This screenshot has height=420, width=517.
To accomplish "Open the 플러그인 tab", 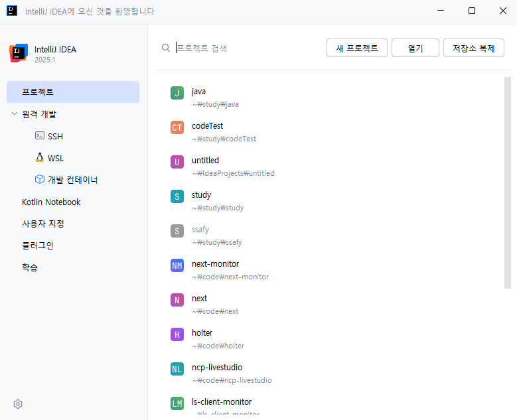I will point(38,245).
